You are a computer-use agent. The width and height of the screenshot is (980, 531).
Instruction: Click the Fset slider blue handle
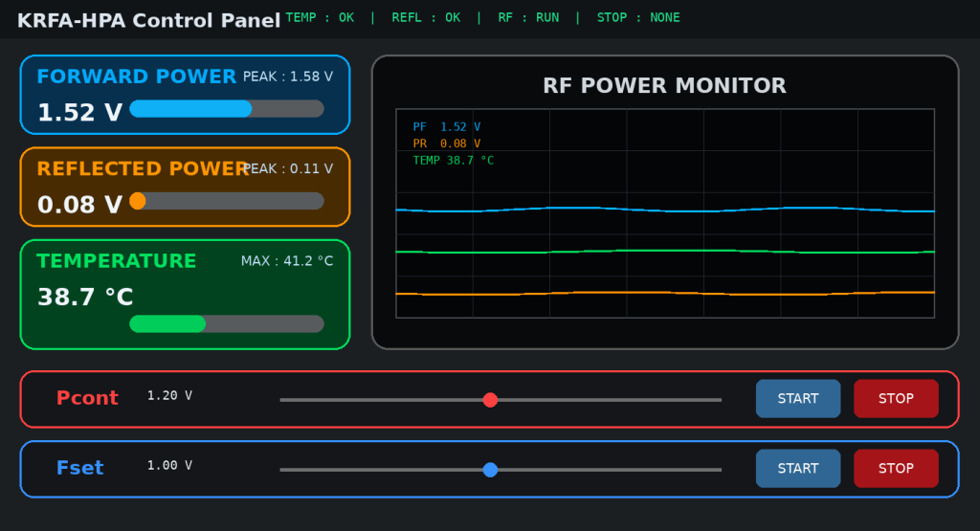coord(491,470)
